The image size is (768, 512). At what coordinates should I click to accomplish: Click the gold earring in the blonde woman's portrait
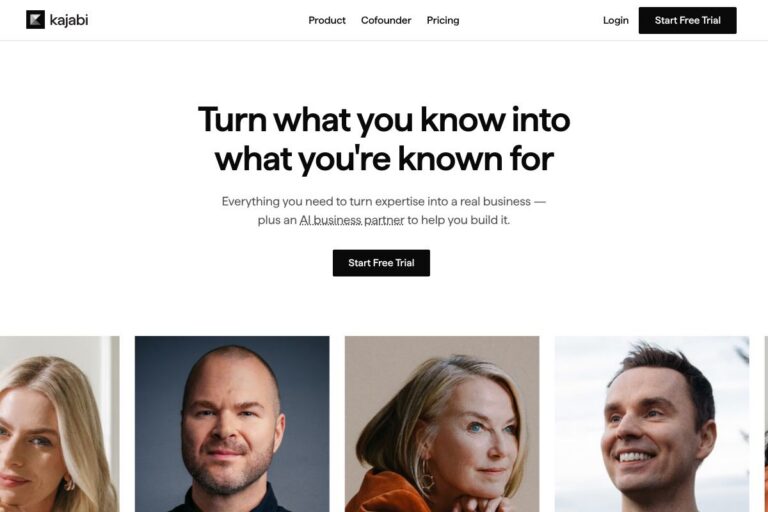click(x=69, y=485)
